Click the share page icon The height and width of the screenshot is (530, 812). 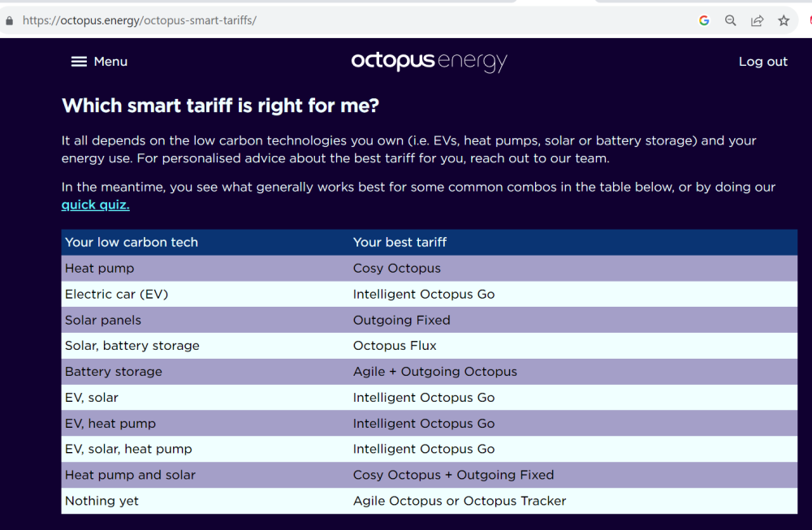click(x=757, y=21)
